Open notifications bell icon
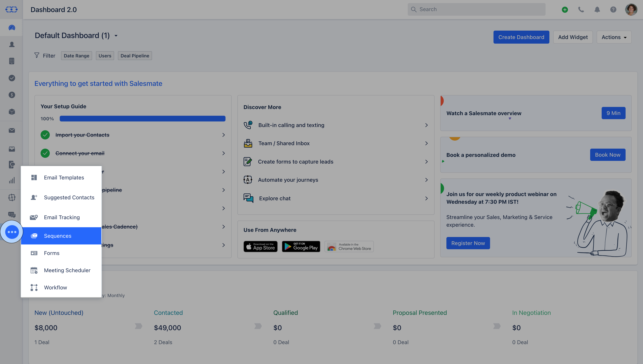 click(x=597, y=10)
